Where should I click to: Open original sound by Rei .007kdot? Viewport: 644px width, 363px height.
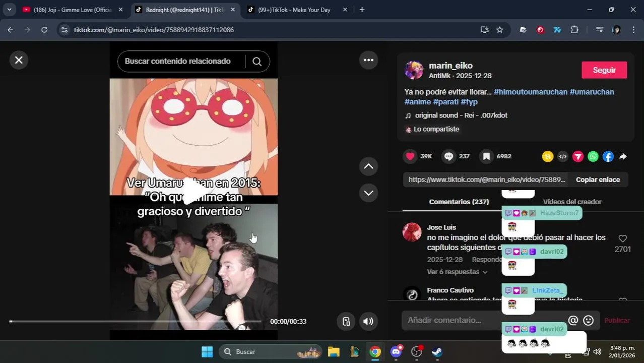pyautogui.click(x=461, y=115)
